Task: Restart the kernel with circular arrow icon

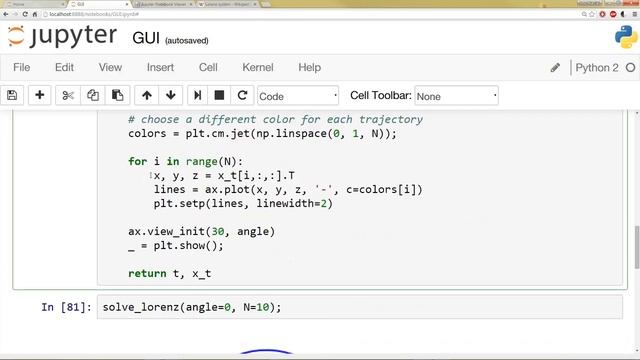Action: (x=242, y=96)
